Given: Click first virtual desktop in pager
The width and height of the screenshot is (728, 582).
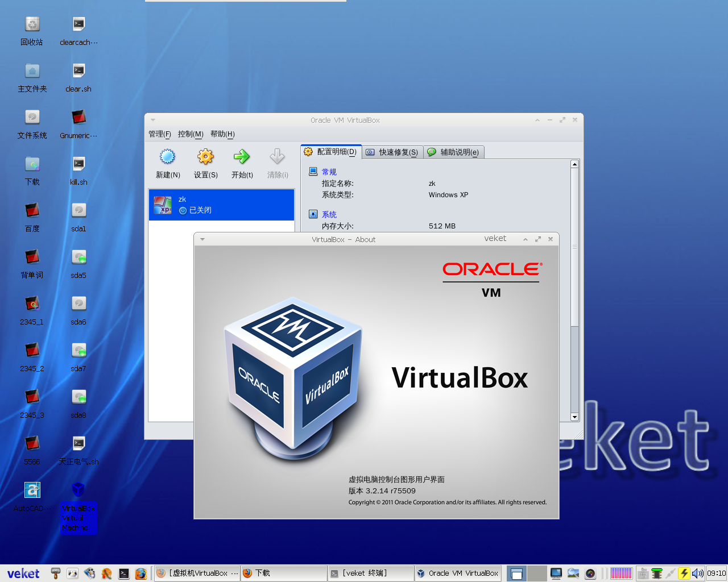Looking at the screenshot, I should point(516,573).
